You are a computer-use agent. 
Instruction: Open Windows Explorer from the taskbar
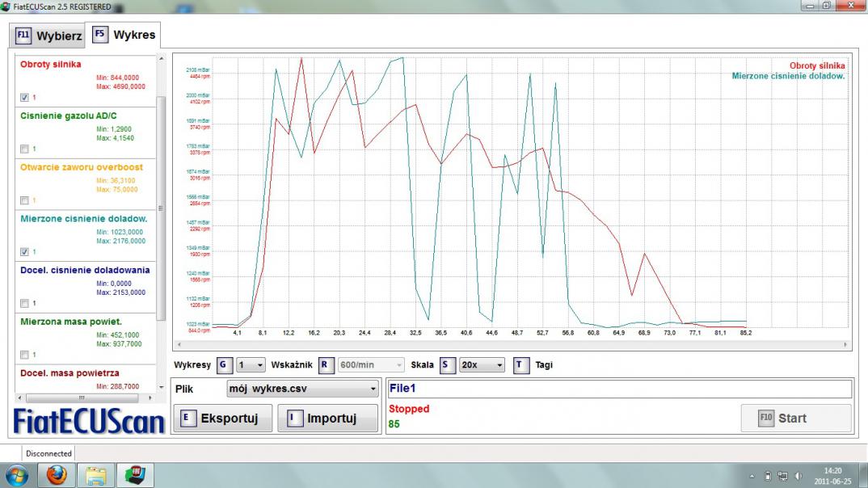95,475
